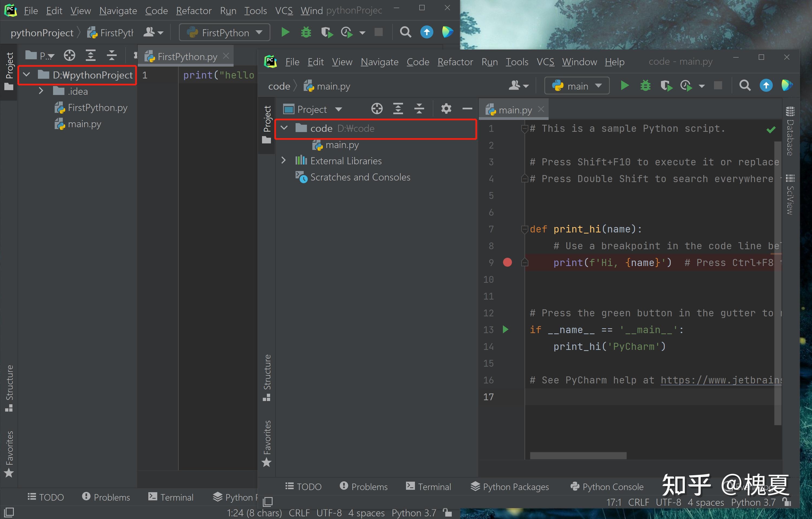Open Structure tool window in front window
Screen dimensions: 812x519
[267, 377]
